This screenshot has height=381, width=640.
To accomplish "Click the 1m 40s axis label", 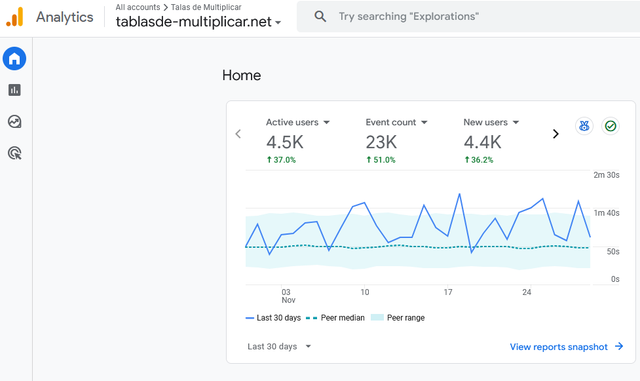I will 606,213.
